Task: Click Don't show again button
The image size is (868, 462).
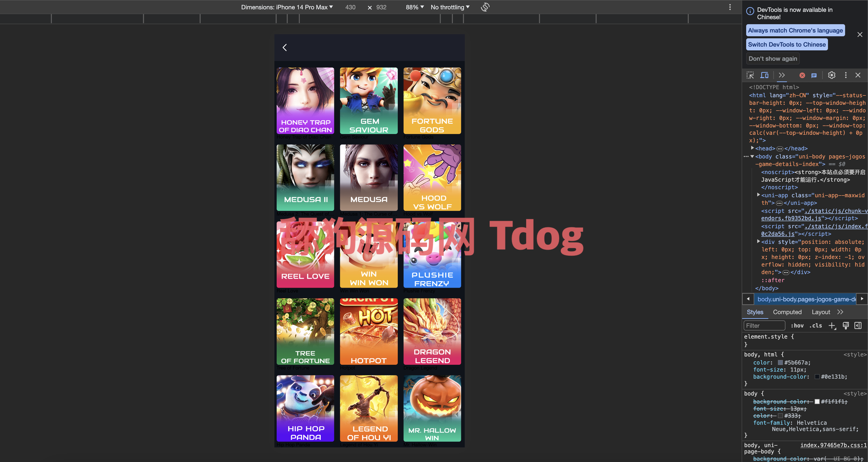Action: click(x=773, y=59)
